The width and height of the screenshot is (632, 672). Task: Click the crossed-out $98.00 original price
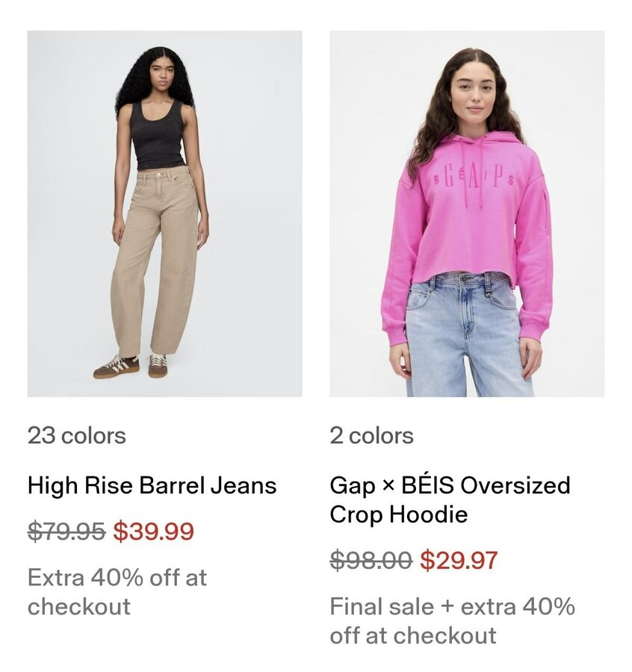pos(371,560)
